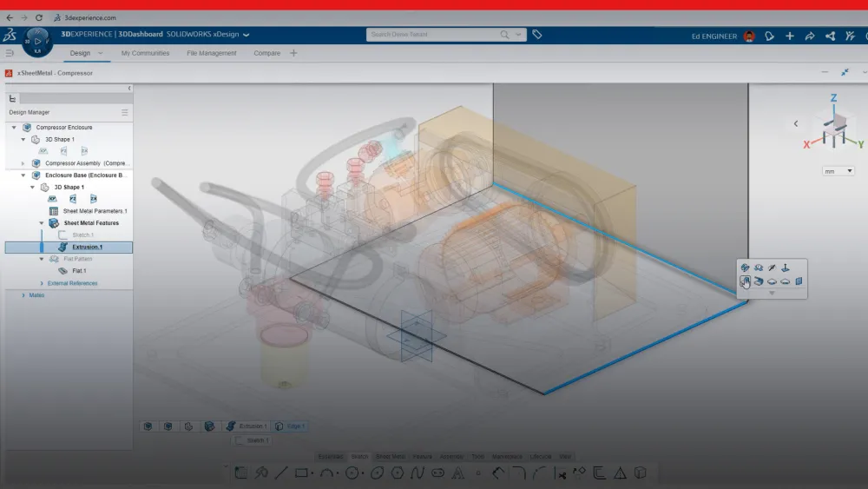Image resolution: width=868 pixels, height=489 pixels.
Task: Expand the Mates node
Action: tap(23, 295)
